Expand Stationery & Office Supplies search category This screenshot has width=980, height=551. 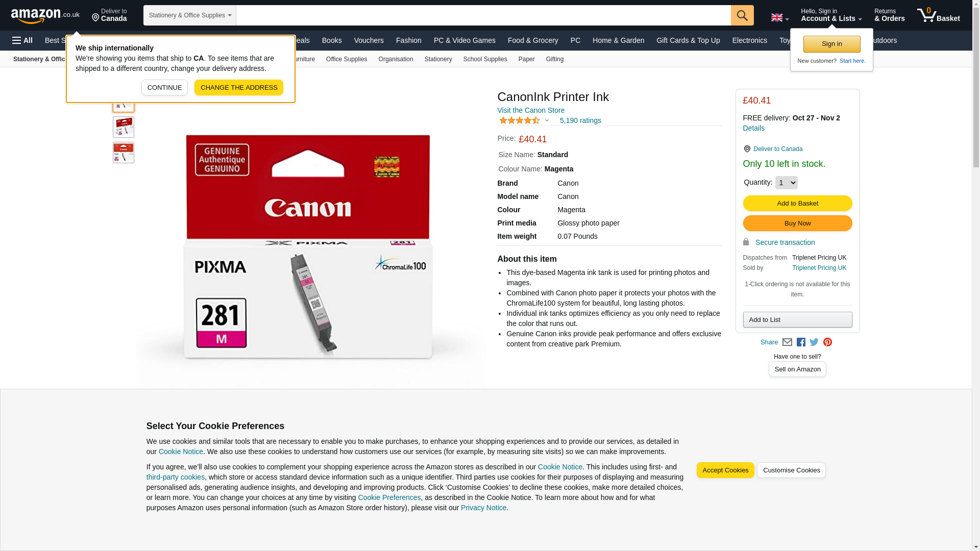(190, 15)
